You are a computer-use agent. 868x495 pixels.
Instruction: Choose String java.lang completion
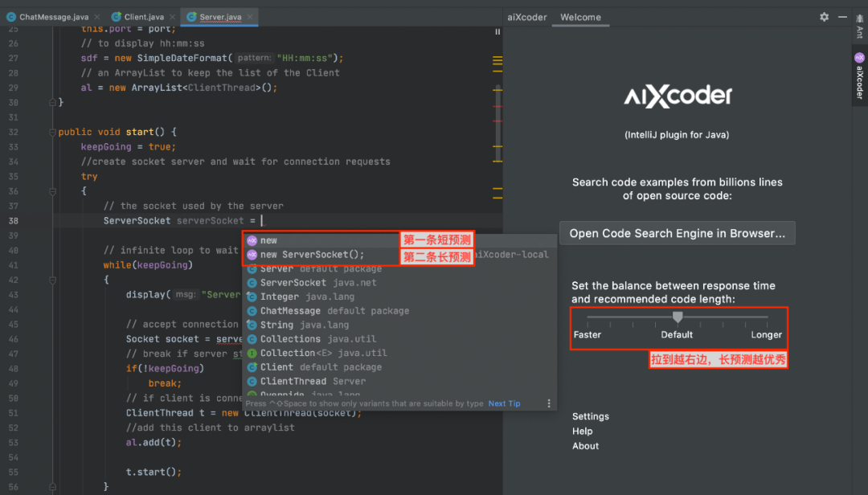(x=399, y=325)
